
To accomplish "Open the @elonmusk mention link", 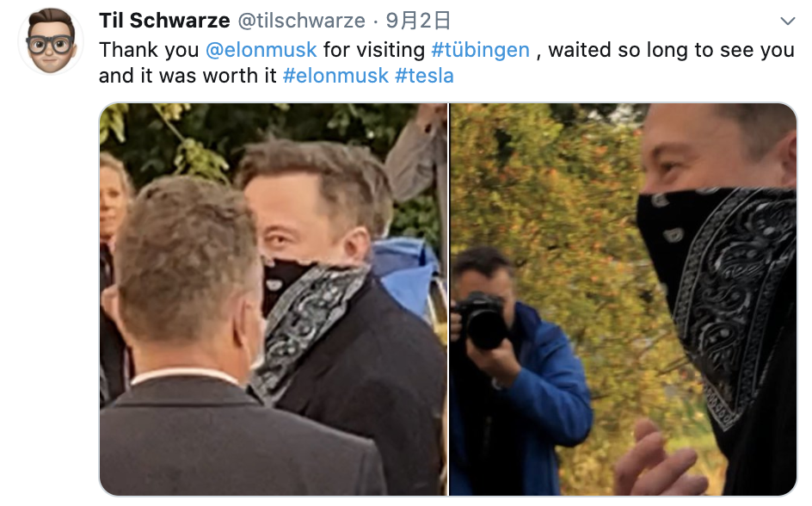I will pyautogui.click(x=261, y=50).
